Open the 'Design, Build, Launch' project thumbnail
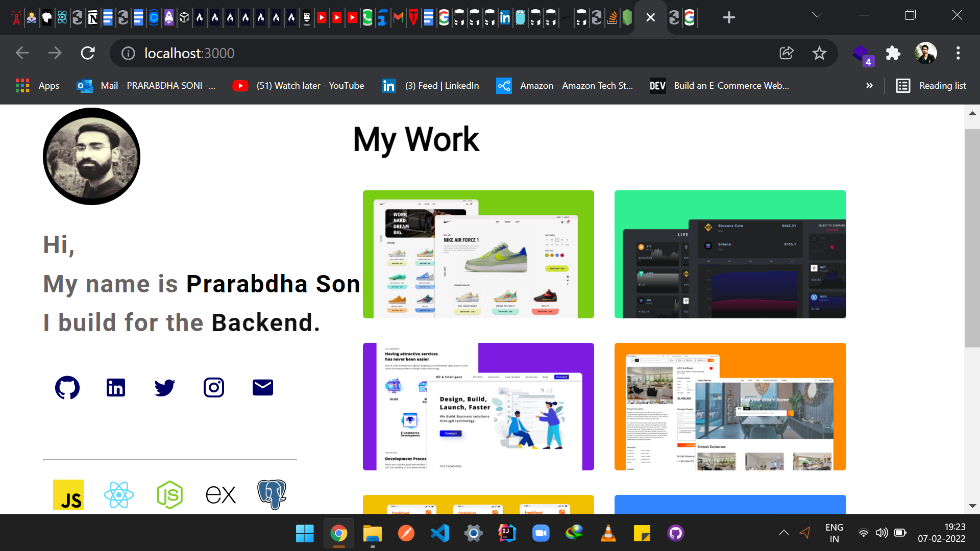This screenshot has width=980, height=551. point(478,407)
